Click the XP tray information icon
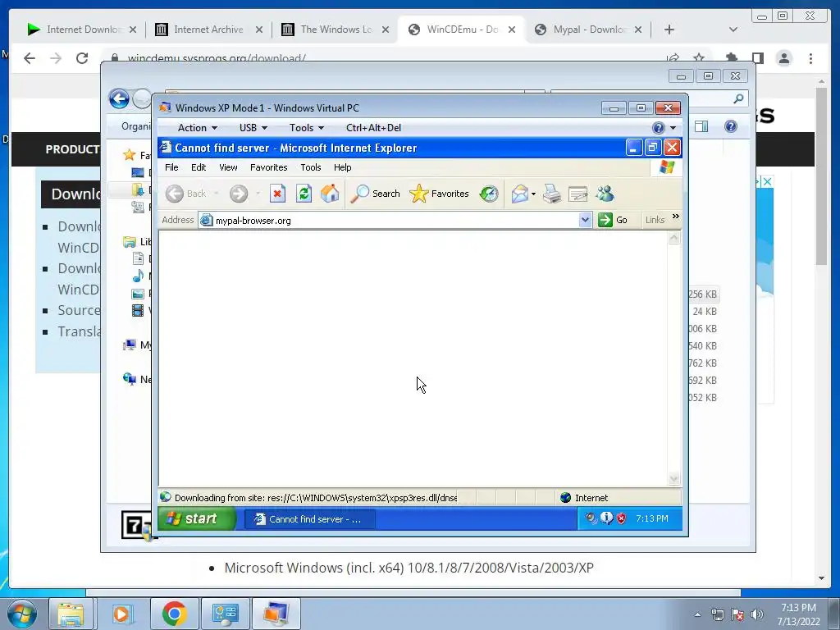 click(x=606, y=518)
